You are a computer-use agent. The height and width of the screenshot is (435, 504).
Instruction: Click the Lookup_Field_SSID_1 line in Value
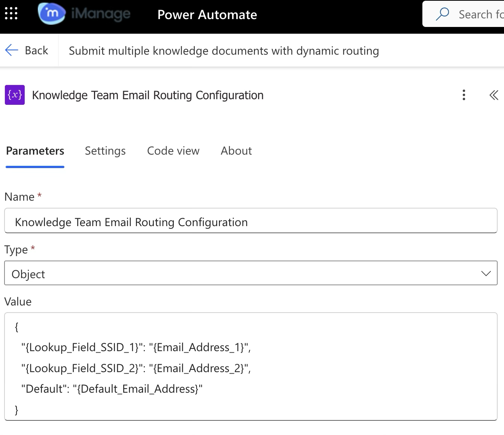pos(136,347)
